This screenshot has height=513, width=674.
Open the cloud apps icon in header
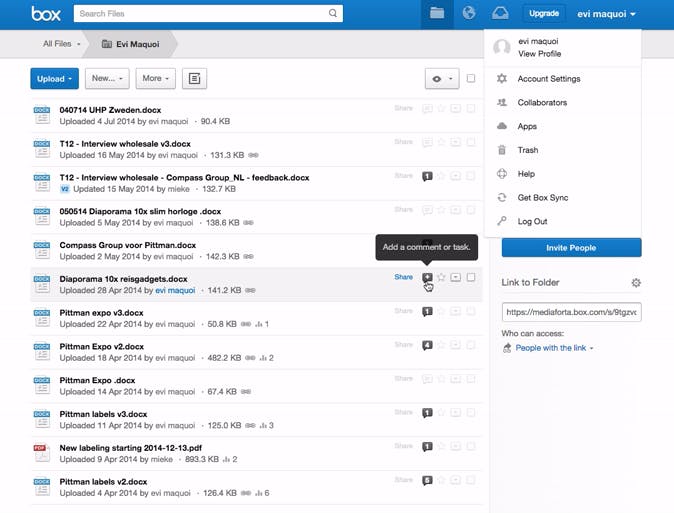coord(500,13)
